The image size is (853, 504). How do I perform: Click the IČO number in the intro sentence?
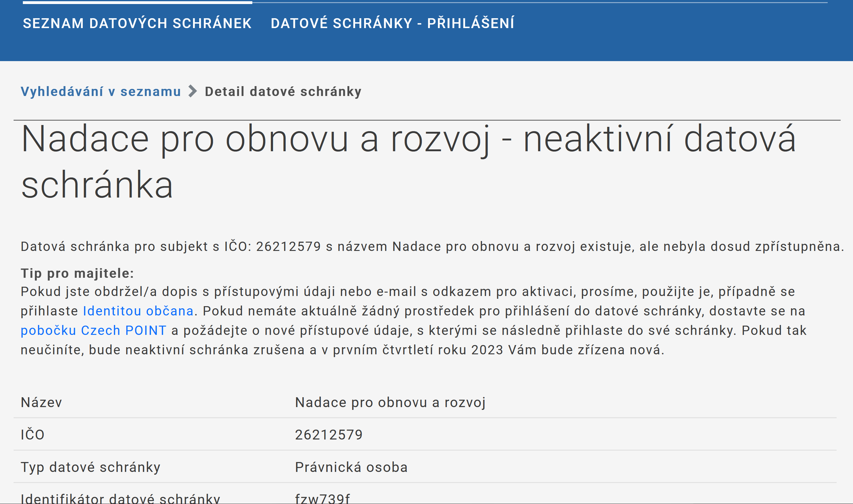point(288,246)
